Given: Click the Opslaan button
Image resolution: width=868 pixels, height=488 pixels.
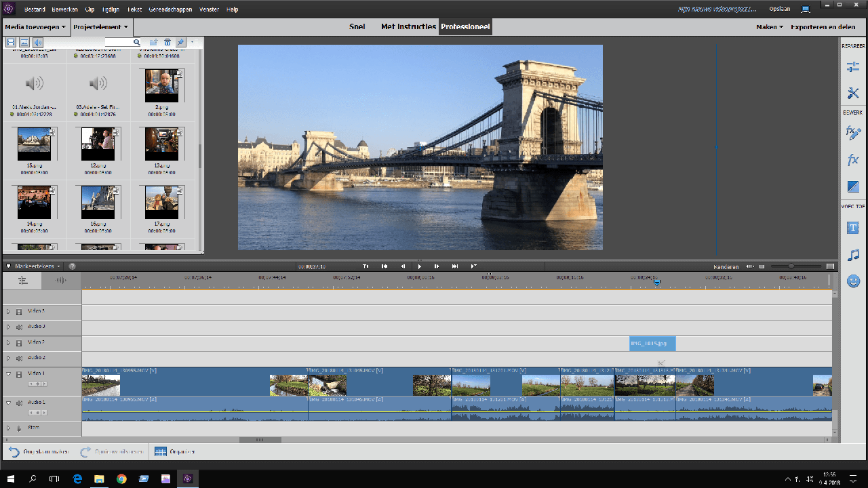Looking at the screenshot, I should click(x=780, y=9).
